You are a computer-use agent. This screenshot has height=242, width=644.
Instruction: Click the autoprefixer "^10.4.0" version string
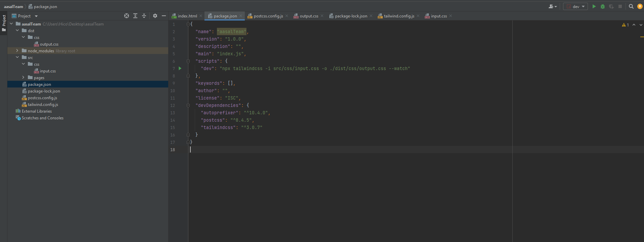(256, 113)
